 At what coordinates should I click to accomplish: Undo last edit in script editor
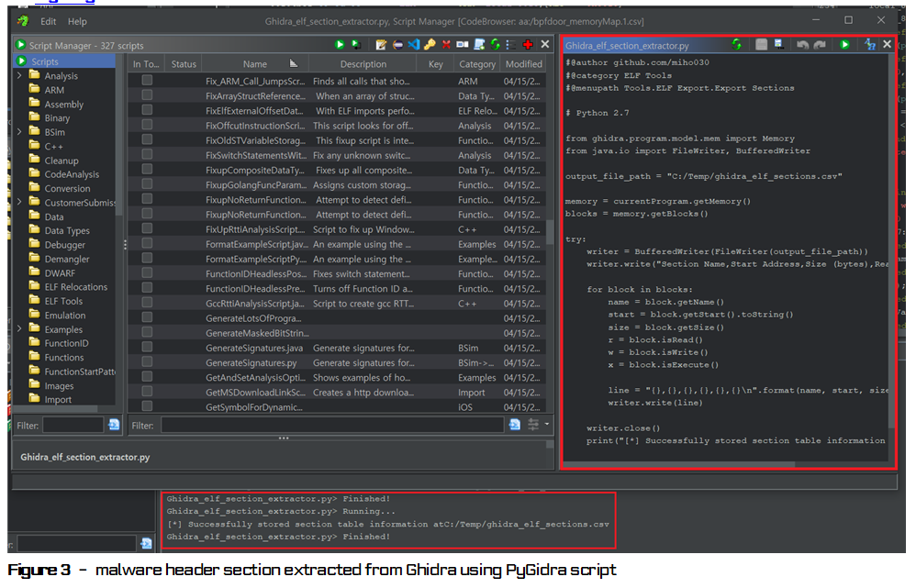803,44
